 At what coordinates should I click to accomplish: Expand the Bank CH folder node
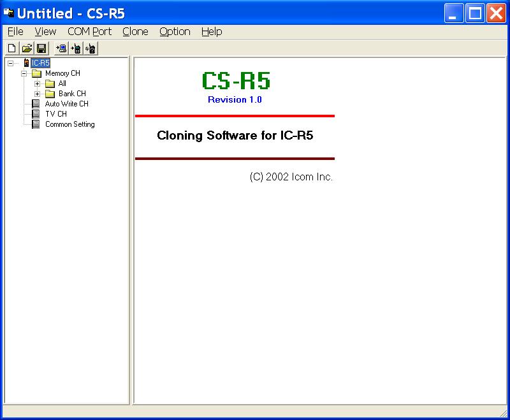pyautogui.click(x=37, y=94)
